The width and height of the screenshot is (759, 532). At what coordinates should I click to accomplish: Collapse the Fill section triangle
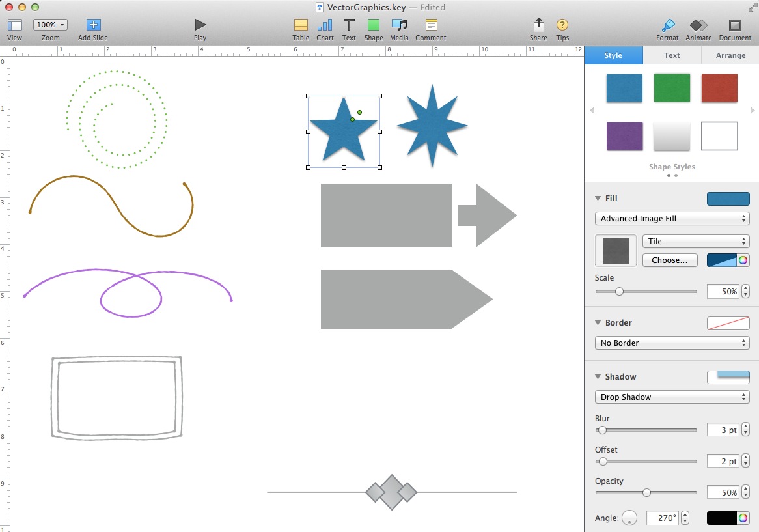pos(598,198)
